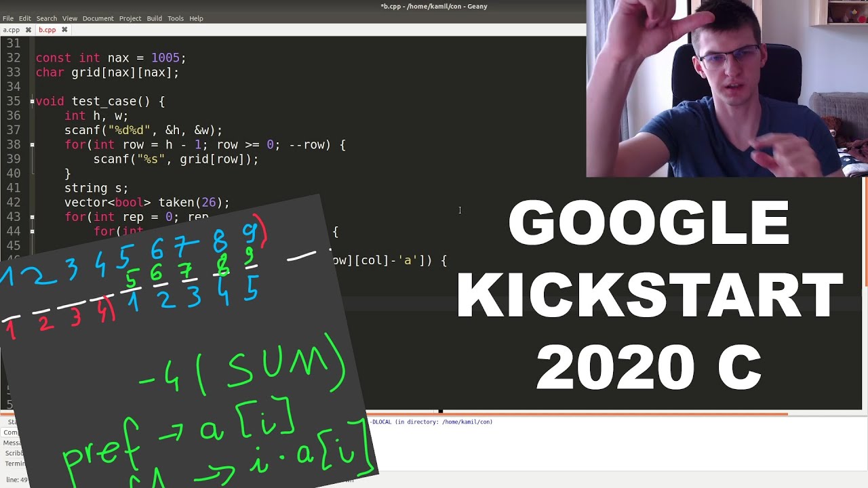Click the editor's vertical scrollbar
This screenshot has width=868, height=488.
(x=865, y=230)
